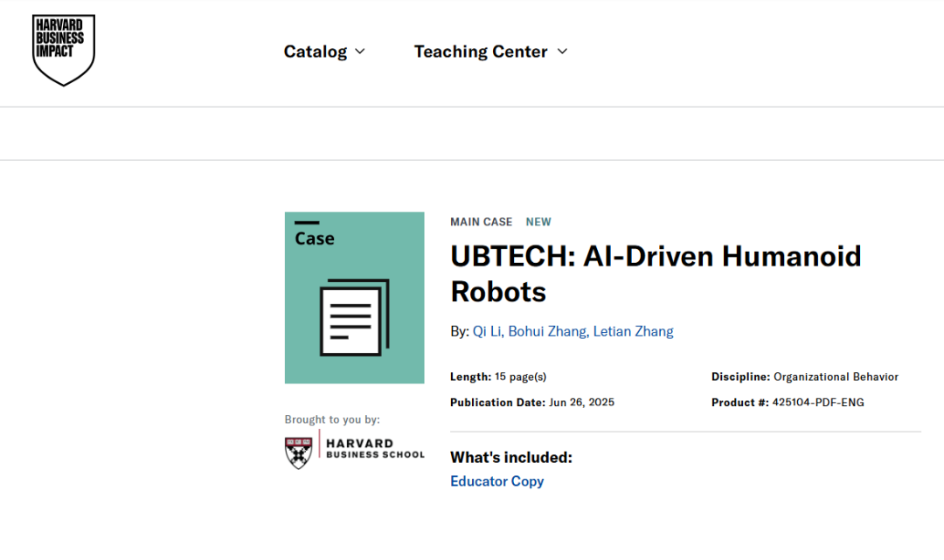Screen dimensions: 944x560
Task: Click the 15 page(s) length value
Action: [x=520, y=377]
